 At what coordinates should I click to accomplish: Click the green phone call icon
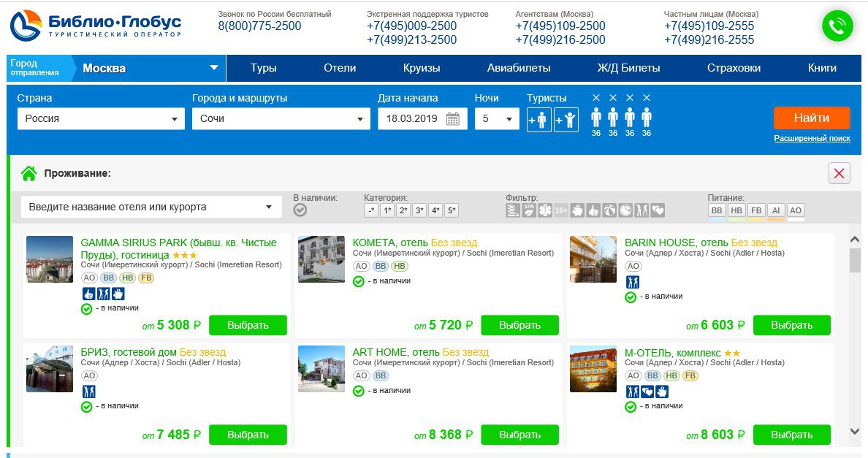point(837,26)
